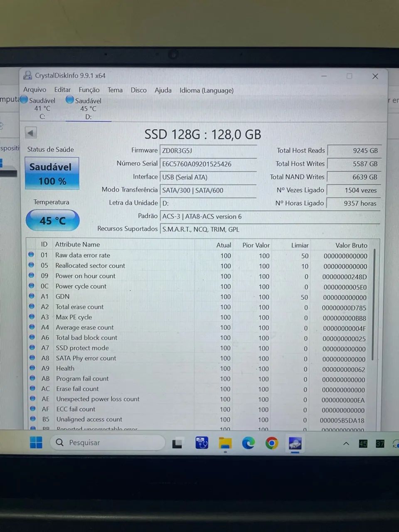Click the blue health orb for drive D:
Image resolution: width=399 pixels, height=532 pixels.
70,100
